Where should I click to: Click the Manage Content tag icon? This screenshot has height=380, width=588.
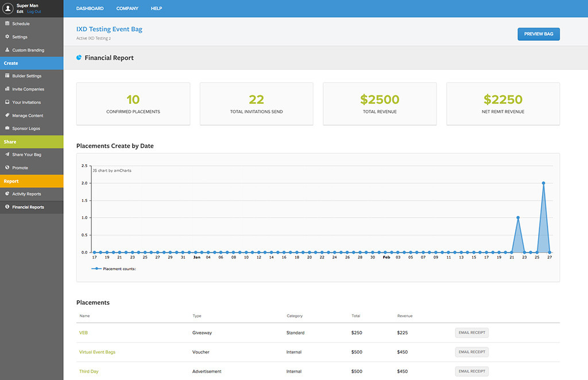point(7,115)
